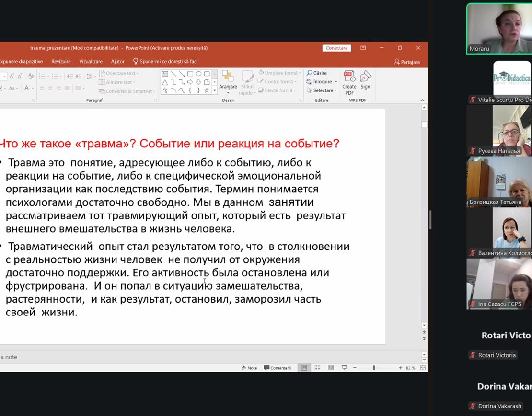The width and height of the screenshot is (532, 416).
Task: Click the zoom in plus icon
Action: point(401,368)
